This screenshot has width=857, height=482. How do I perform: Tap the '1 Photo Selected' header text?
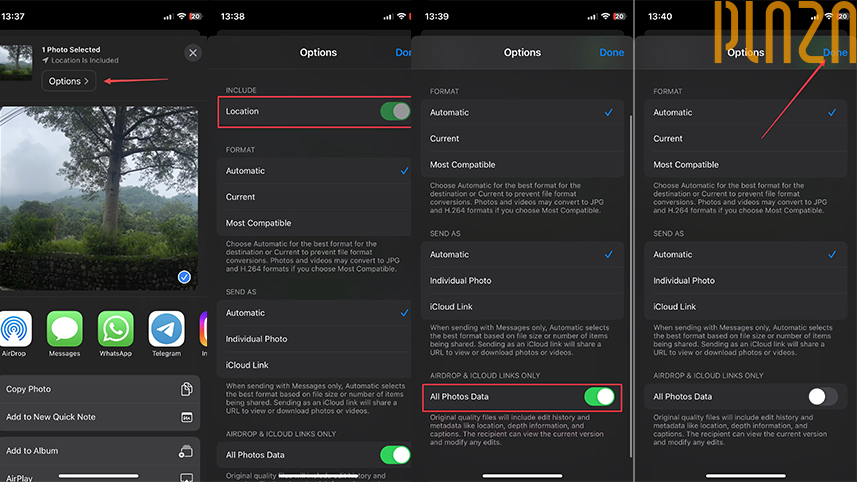tap(71, 49)
